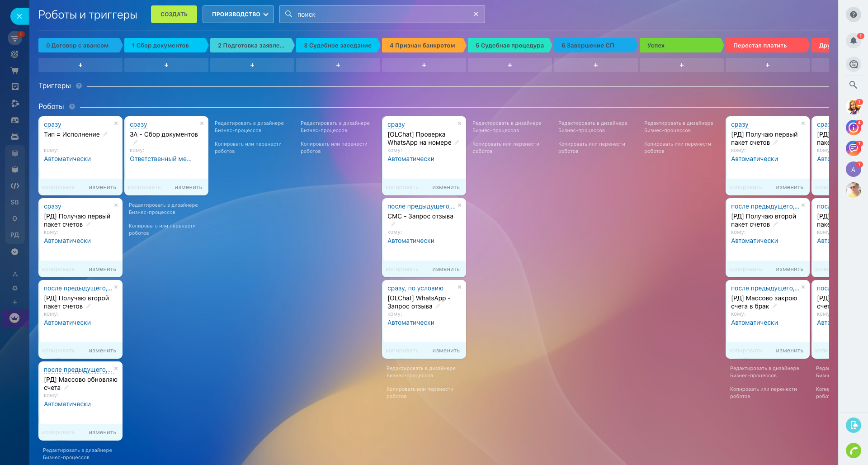Open the SB item in left sidebar
The height and width of the screenshot is (465, 868).
pyautogui.click(x=15, y=202)
